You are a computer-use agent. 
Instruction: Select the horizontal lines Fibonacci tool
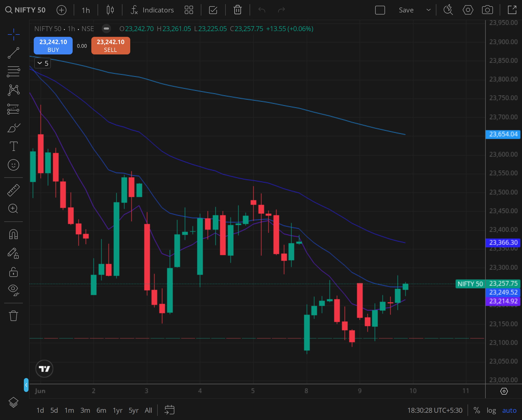click(x=13, y=72)
